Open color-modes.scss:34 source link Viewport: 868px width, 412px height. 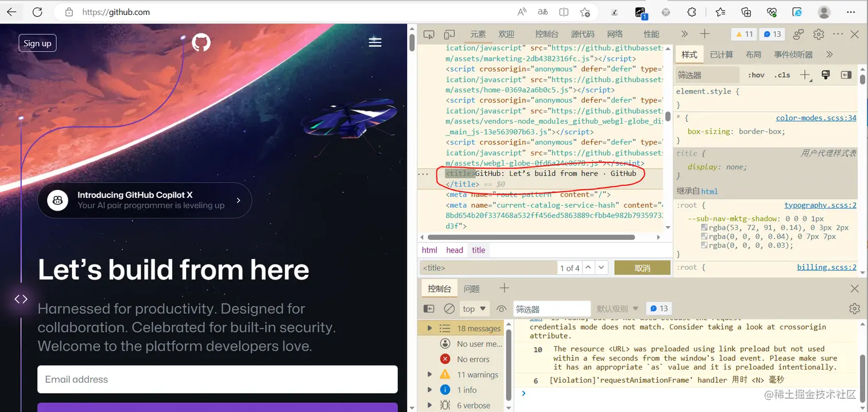click(x=816, y=118)
